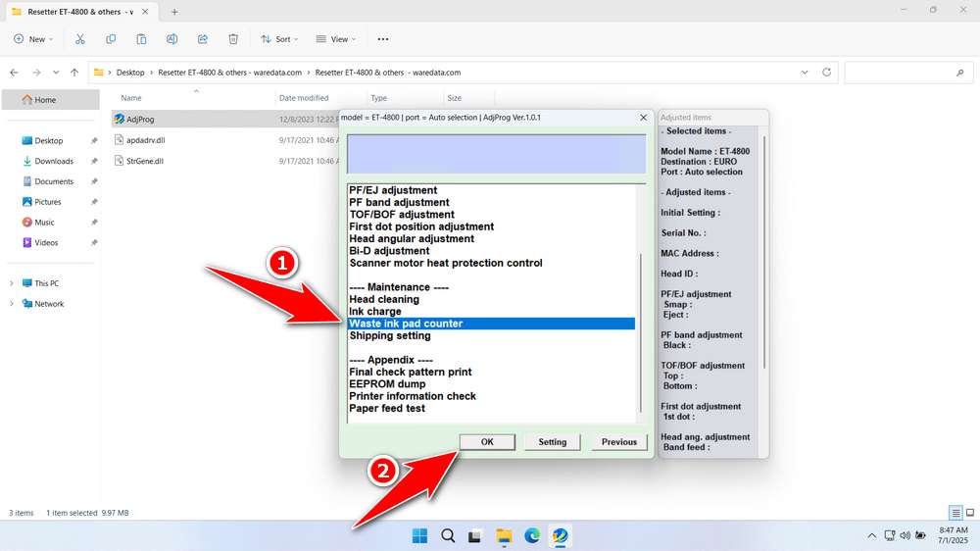Open the See more ellipsis menu
This screenshot has width=980, height=551.
[x=383, y=39]
